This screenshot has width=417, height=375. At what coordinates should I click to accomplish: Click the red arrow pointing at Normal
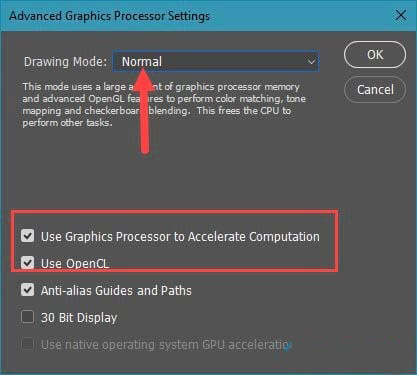coord(144,111)
